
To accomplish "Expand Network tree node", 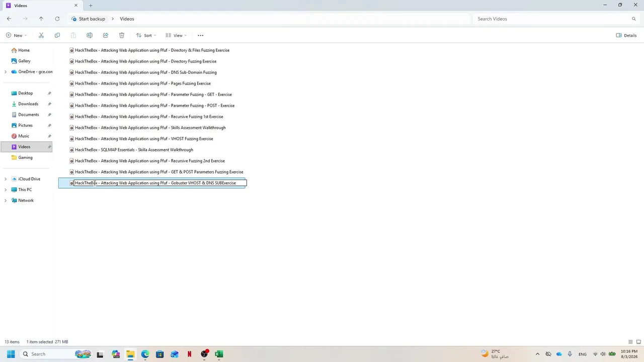I will [x=6, y=201].
